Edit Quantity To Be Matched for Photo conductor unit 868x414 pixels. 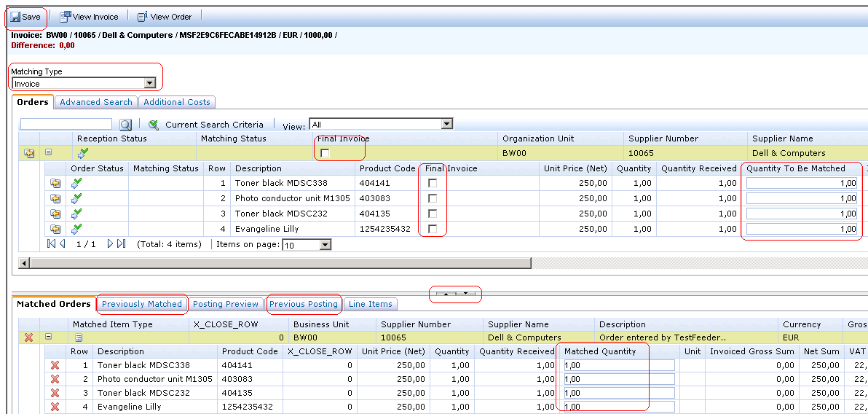click(802, 198)
